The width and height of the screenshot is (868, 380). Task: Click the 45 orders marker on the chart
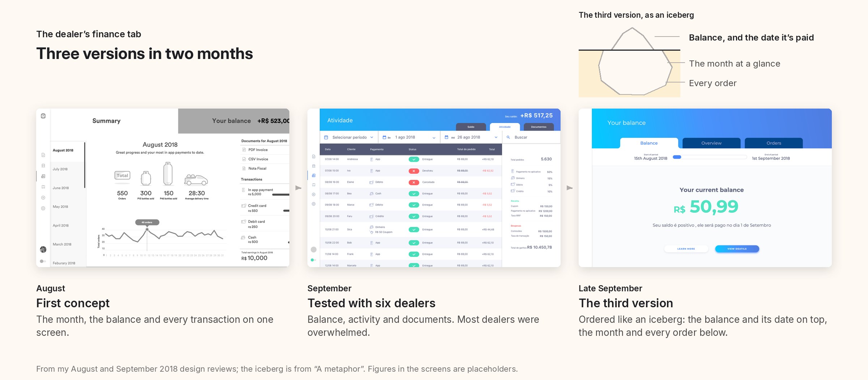(147, 223)
